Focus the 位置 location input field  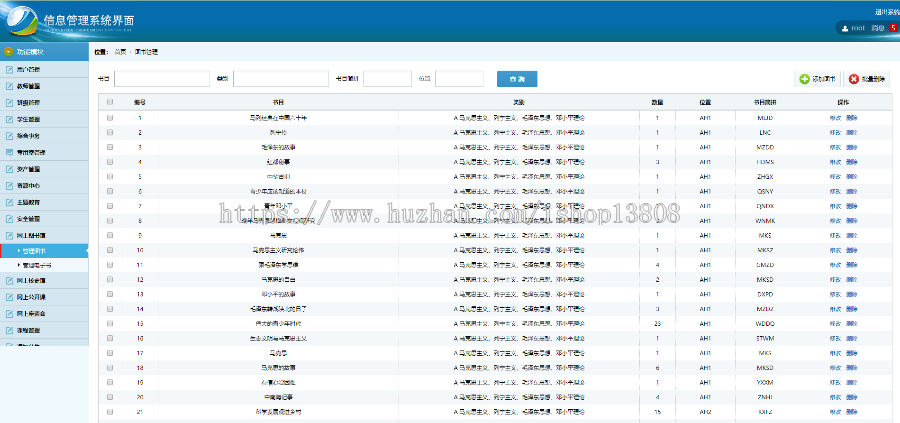coord(459,79)
